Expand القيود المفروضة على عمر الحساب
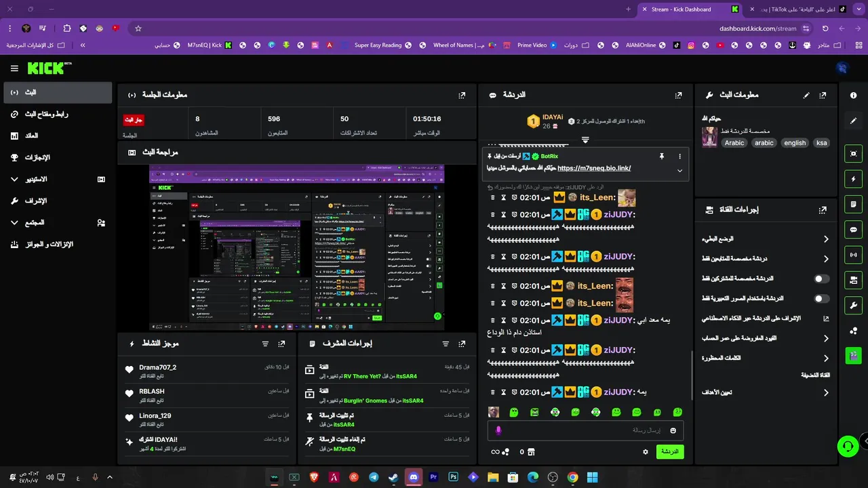 pos(766,338)
